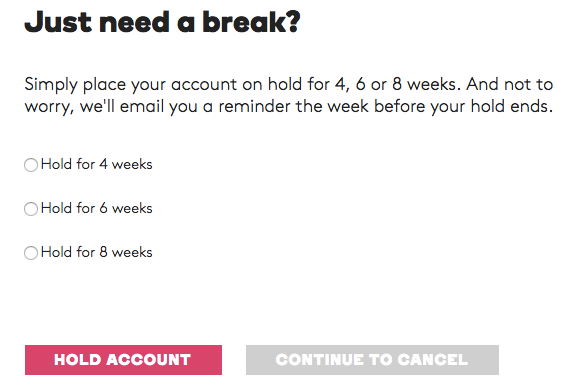Select the 4 weeks radio circle
Viewport: 574px width, 386px height.
tap(31, 165)
